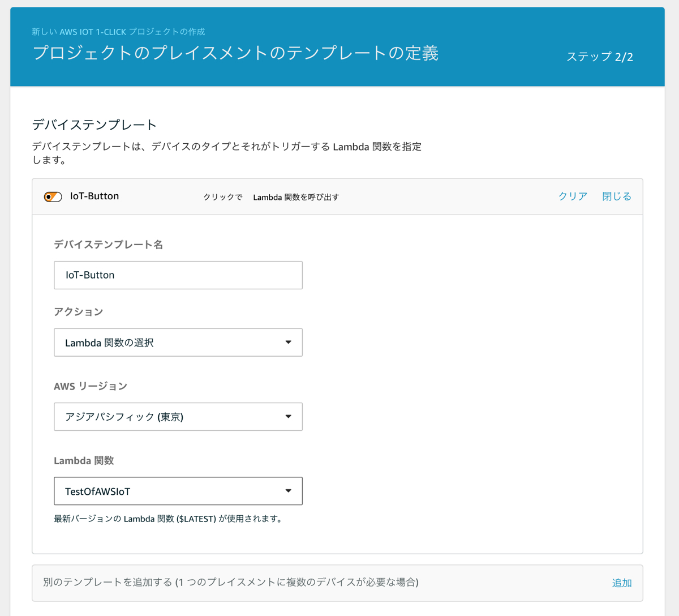Select the ステップ 2/2 page indicator
679x616 pixels.
[x=600, y=56]
